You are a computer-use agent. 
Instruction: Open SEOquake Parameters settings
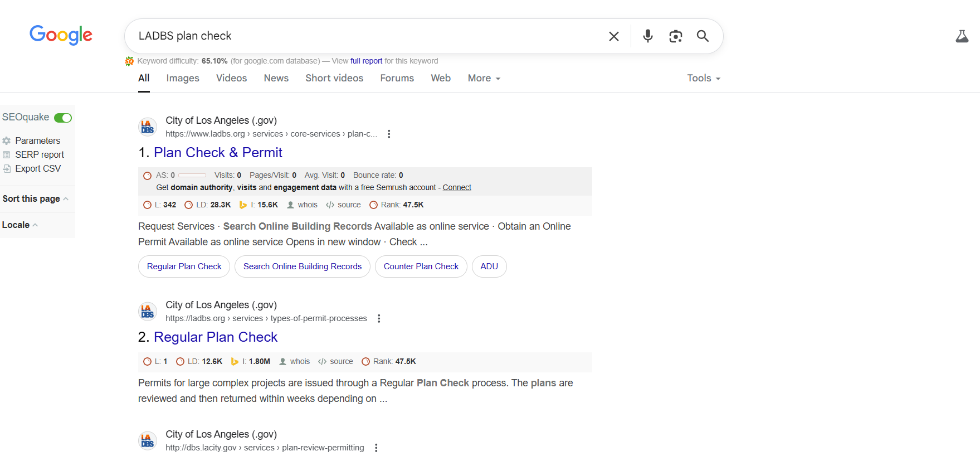(x=37, y=140)
